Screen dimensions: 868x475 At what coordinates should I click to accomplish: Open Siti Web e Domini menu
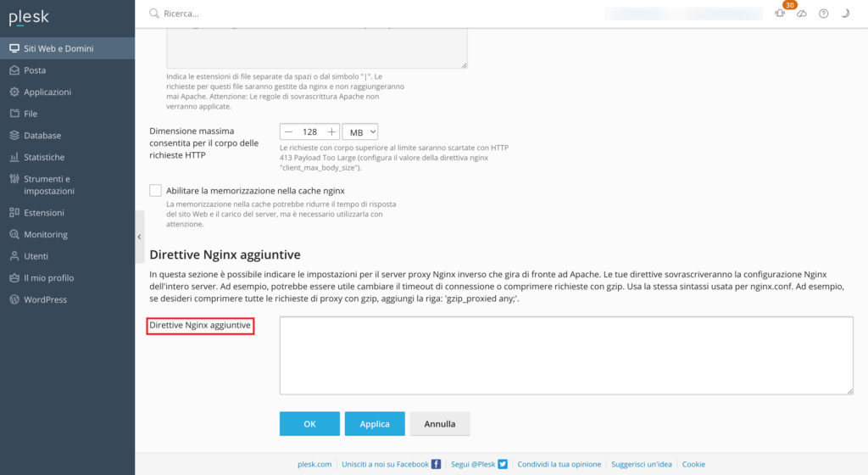pos(68,48)
